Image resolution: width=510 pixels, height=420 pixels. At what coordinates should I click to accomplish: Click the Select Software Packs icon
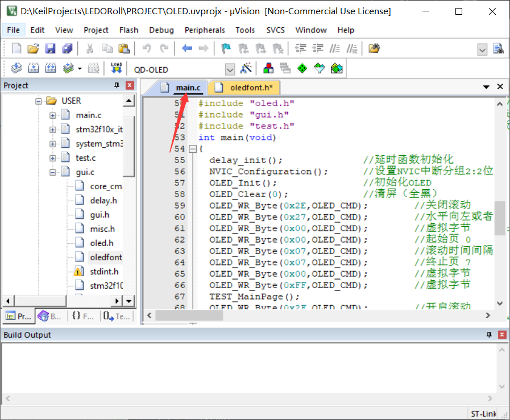(x=320, y=68)
